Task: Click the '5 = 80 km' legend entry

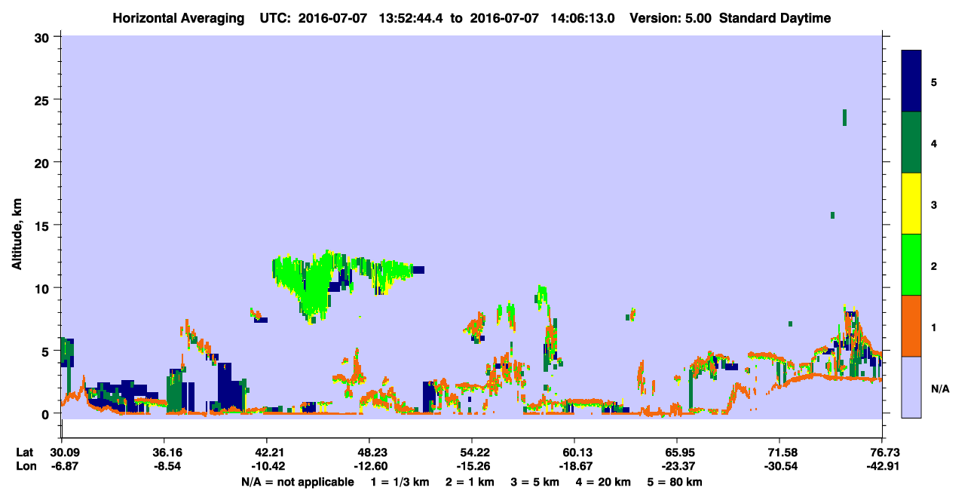Action: tap(673, 482)
